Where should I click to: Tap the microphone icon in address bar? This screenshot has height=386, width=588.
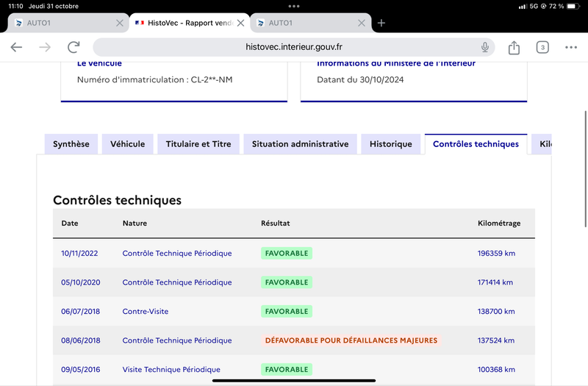(485, 47)
